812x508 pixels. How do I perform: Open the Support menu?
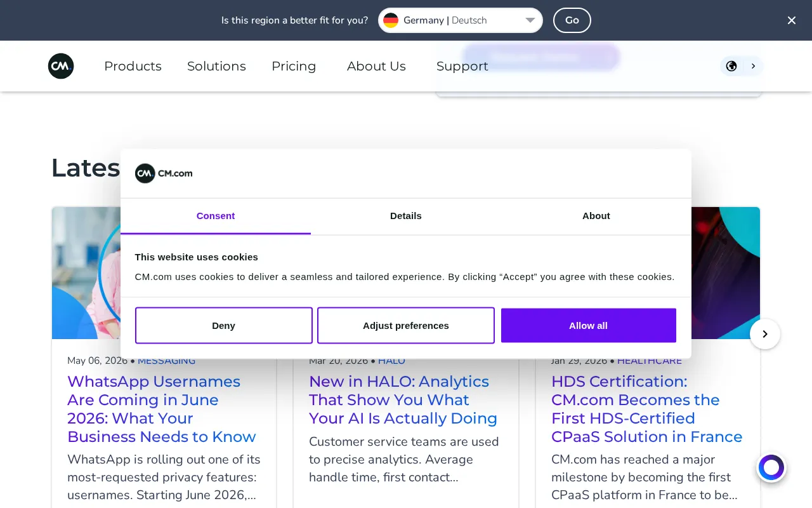click(x=462, y=66)
